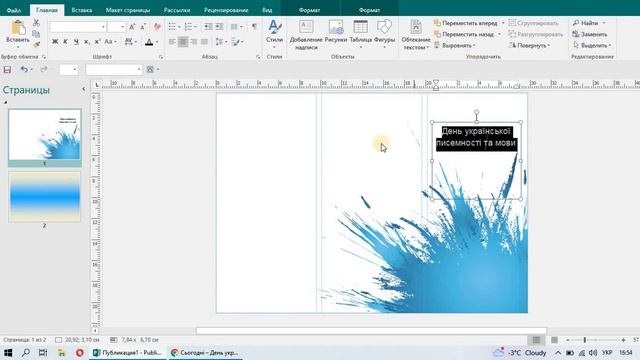Switch to Mailings (Рассылки) tab

(177, 10)
